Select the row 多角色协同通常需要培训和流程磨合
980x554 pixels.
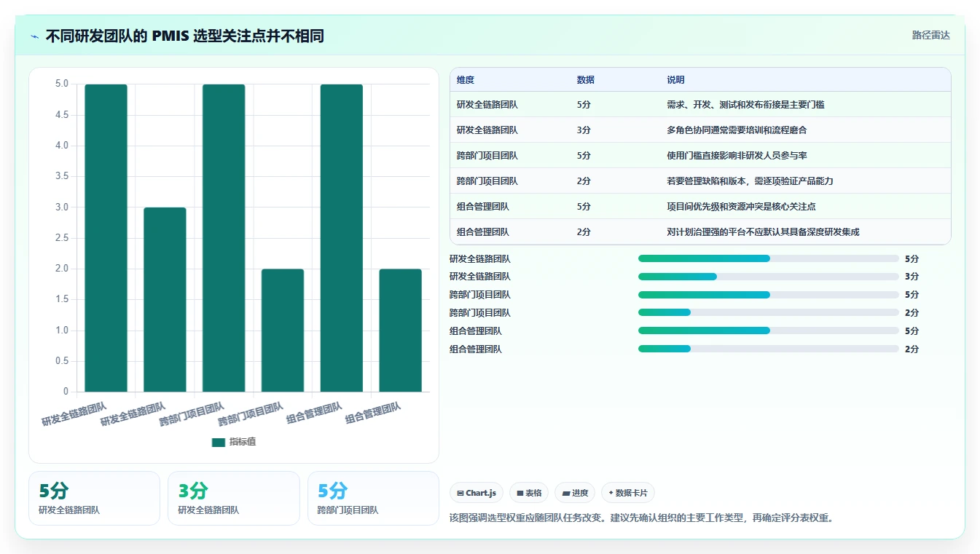(x=700, y=130)
